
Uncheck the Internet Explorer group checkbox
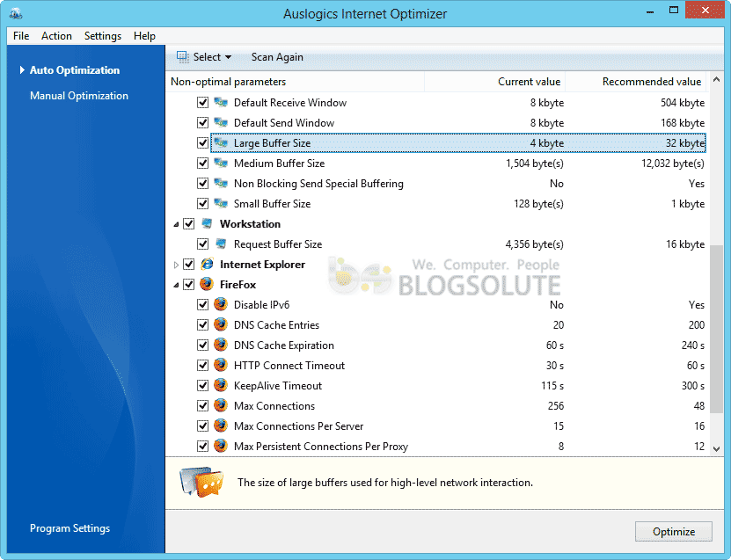tap(188, 264)
